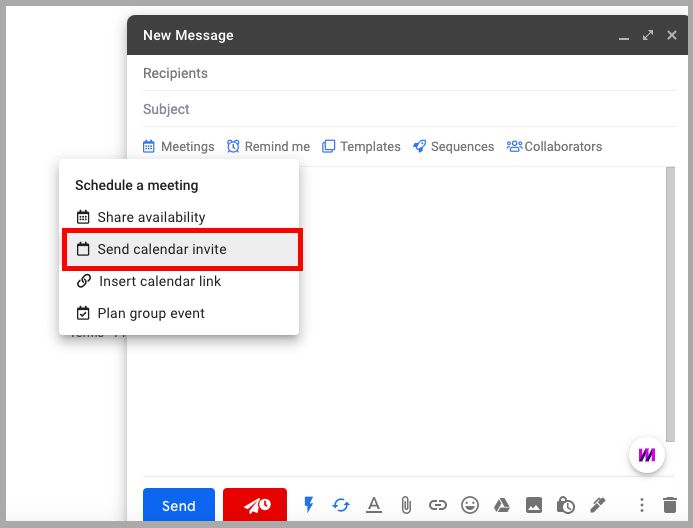
Task: Click the Templates pages icon
Action: (x=328, y=146)
